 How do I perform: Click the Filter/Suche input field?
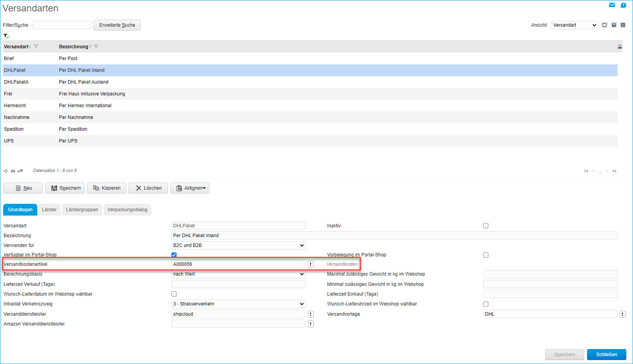click(62, 25)
